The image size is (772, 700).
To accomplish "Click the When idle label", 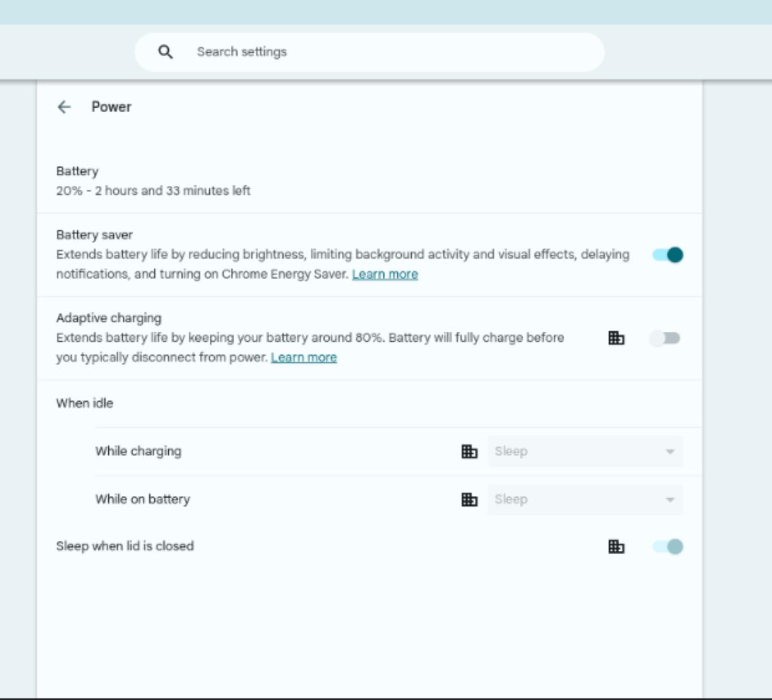I will pyautogui.click(x=84, y=403).
